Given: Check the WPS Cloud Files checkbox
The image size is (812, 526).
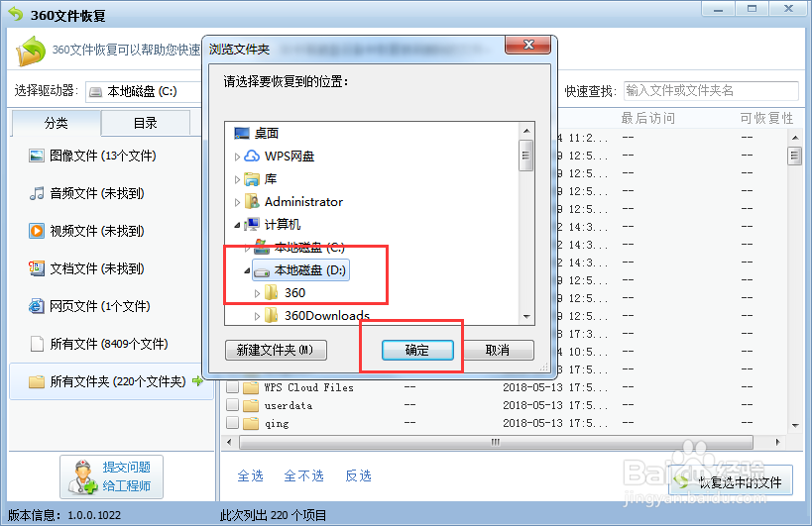Looking at the screenshot, I should [233, 387].
